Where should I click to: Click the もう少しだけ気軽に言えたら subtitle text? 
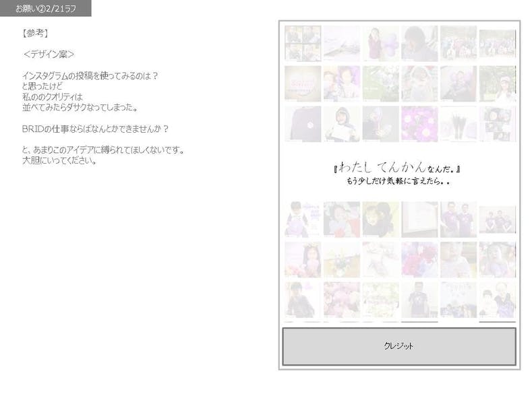398,181
